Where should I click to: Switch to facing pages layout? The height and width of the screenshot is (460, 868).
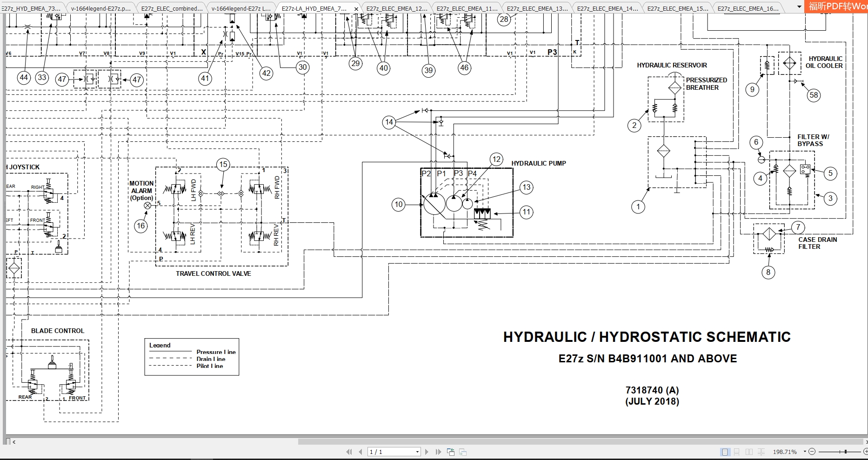point(750,452)
